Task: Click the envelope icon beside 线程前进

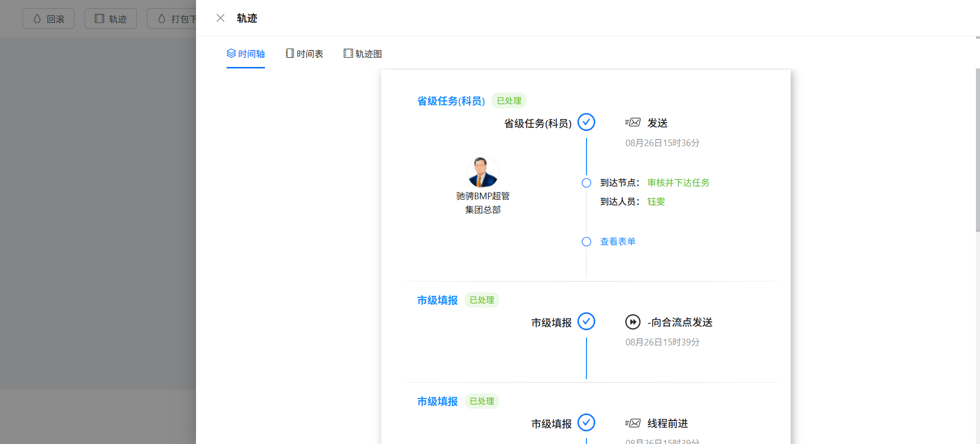Action: (633, 423)
